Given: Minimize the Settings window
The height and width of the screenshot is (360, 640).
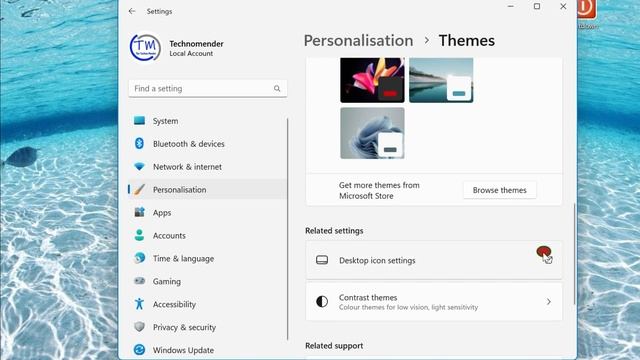Looking at the screenshot, I should (x=511, y=7).
